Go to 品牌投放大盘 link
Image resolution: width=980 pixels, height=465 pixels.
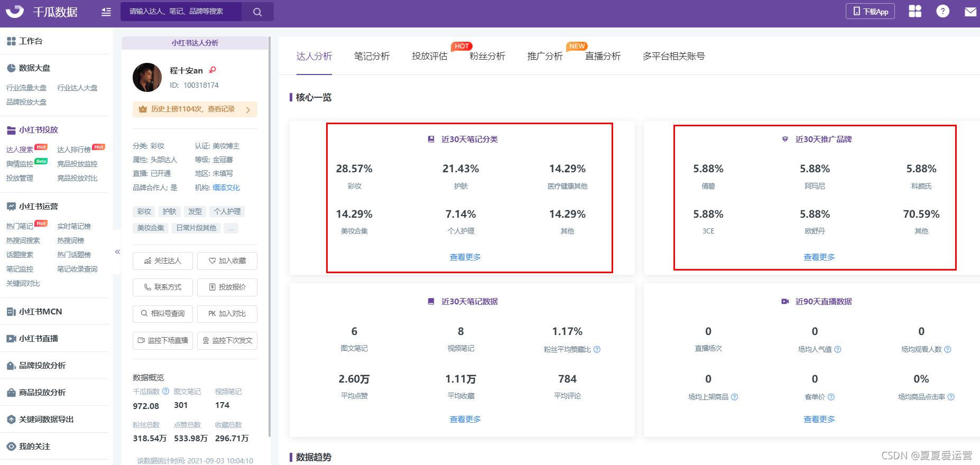point(26,102)
